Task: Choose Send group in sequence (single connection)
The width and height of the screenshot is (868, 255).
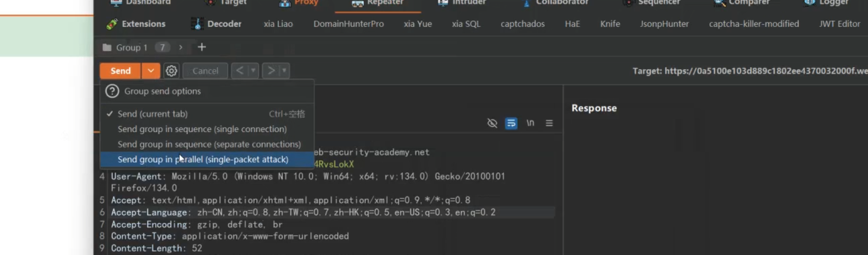Action: click(202, 129)
